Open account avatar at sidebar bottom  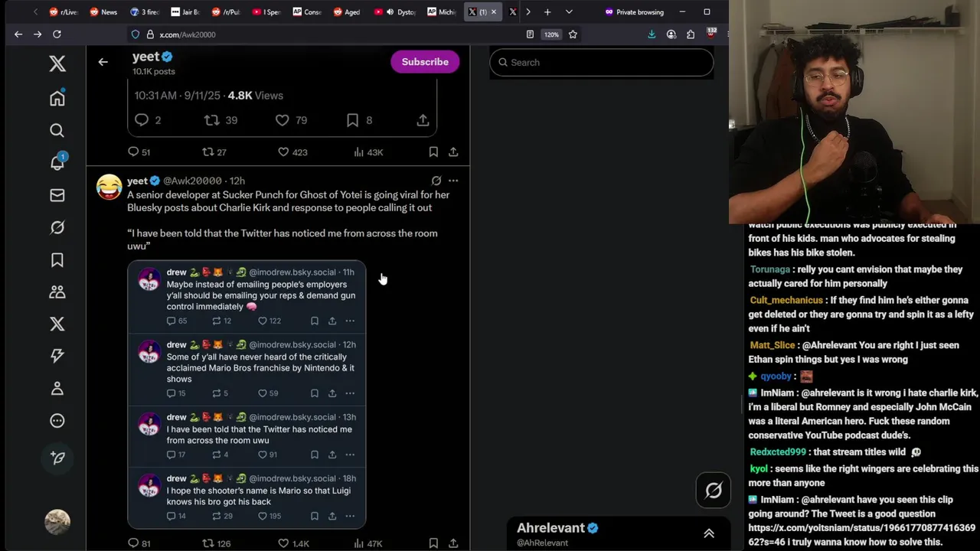click(57, 522)
